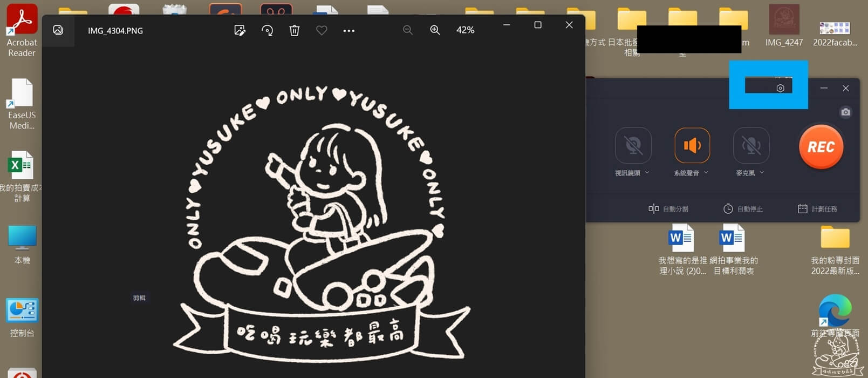Screen dimensions: 868x378
Task: Take a screenshot with the camera icon
Action: (x=845, y=112)
